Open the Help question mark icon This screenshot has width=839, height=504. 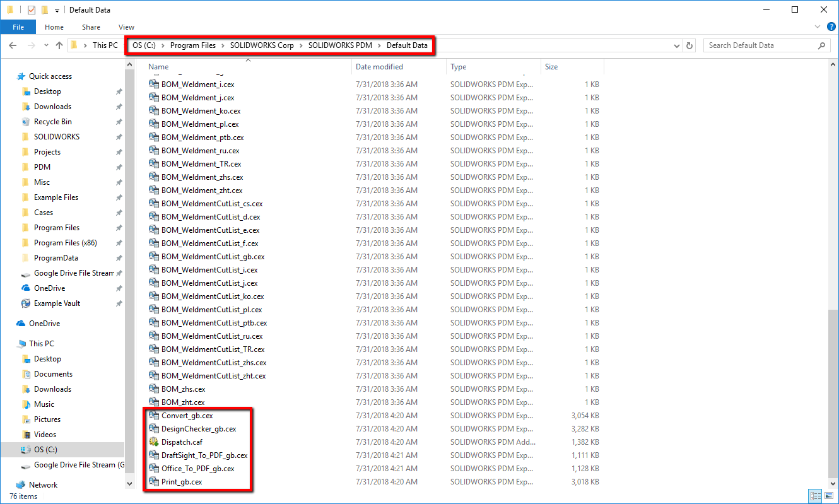tap(831, 26)
